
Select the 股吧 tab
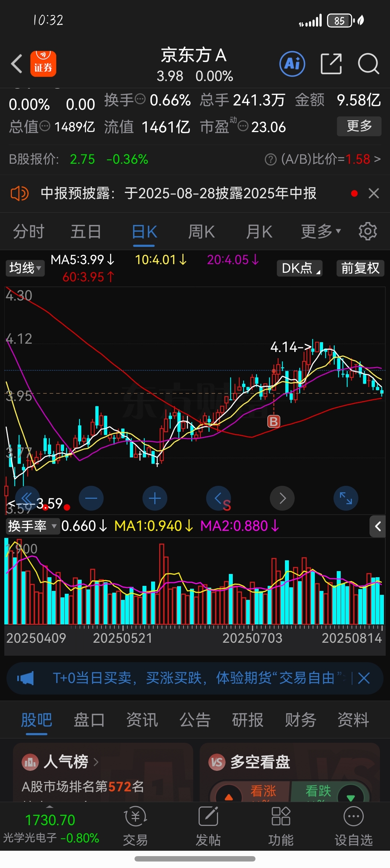coord(37,720)
